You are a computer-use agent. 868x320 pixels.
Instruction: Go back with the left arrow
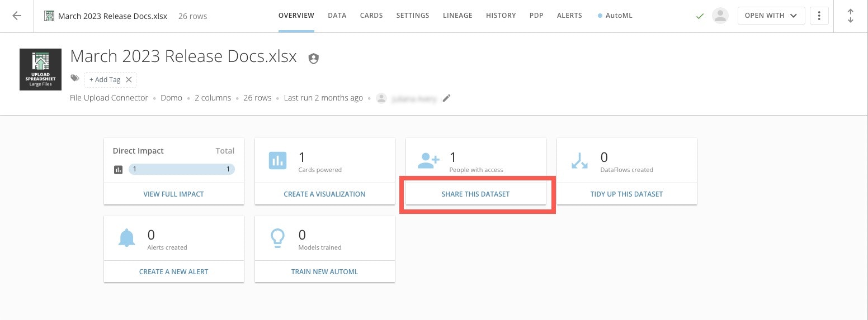(17, 16)
